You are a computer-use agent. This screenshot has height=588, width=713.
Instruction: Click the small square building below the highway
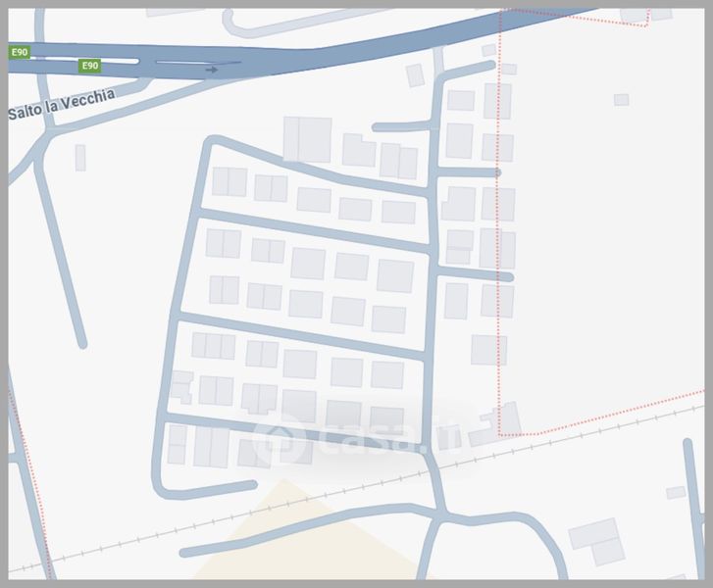[415, 75]
